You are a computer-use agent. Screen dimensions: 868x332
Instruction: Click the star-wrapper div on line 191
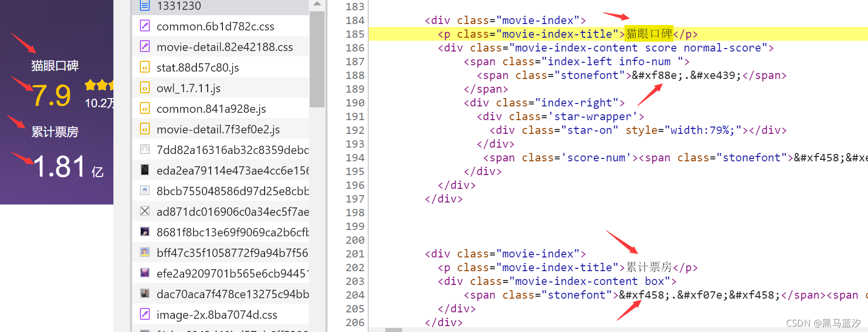(561, 116)
